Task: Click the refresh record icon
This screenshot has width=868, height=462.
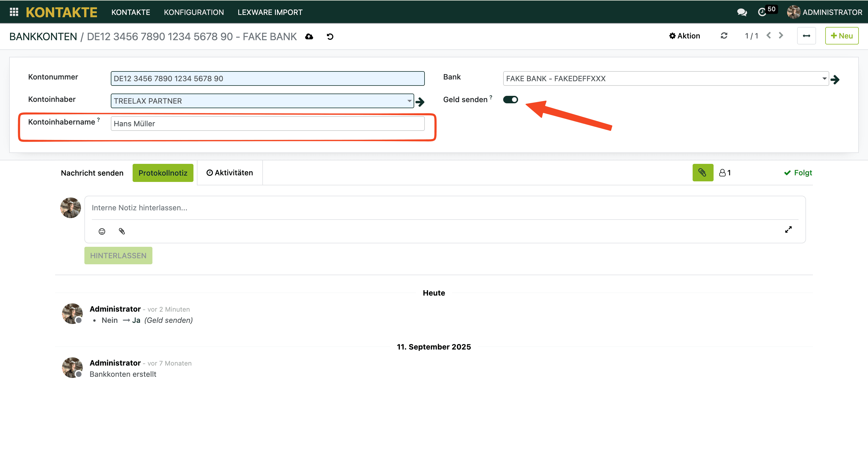Action: [724, 36]
